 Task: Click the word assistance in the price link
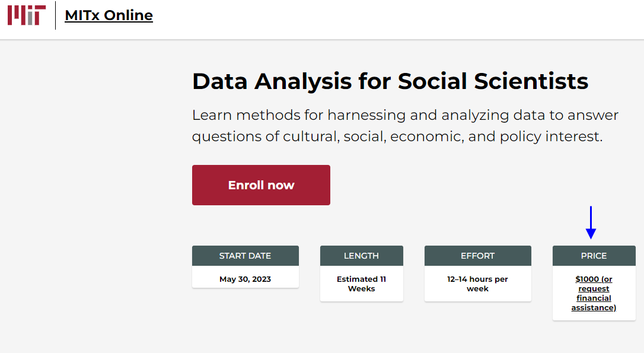click(594, 307)
